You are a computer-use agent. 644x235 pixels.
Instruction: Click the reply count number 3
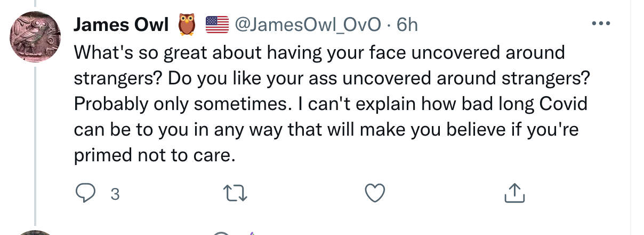pyautogui.click(x=114, y=194)
